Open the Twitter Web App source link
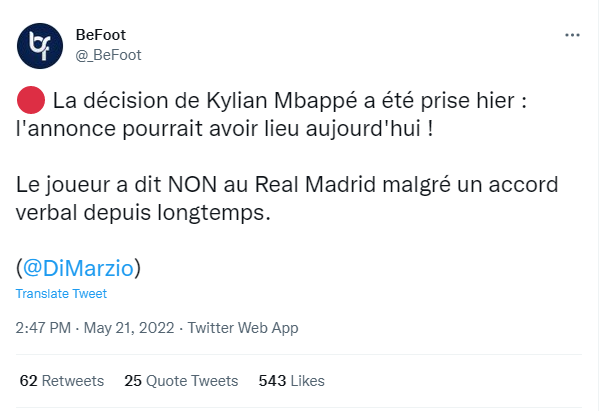The width and height of the screenshot is (600, 411). pyautogui.click(x=243, y=328)
